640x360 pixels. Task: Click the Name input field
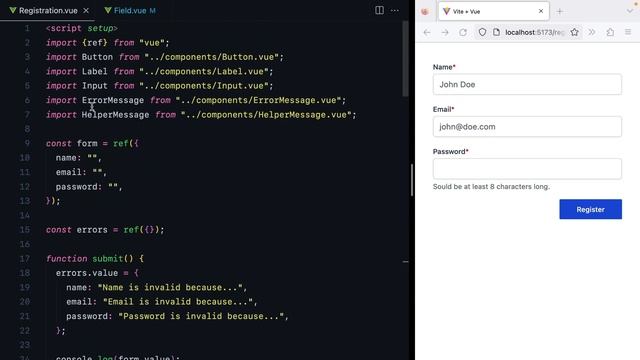pos(527,84)
